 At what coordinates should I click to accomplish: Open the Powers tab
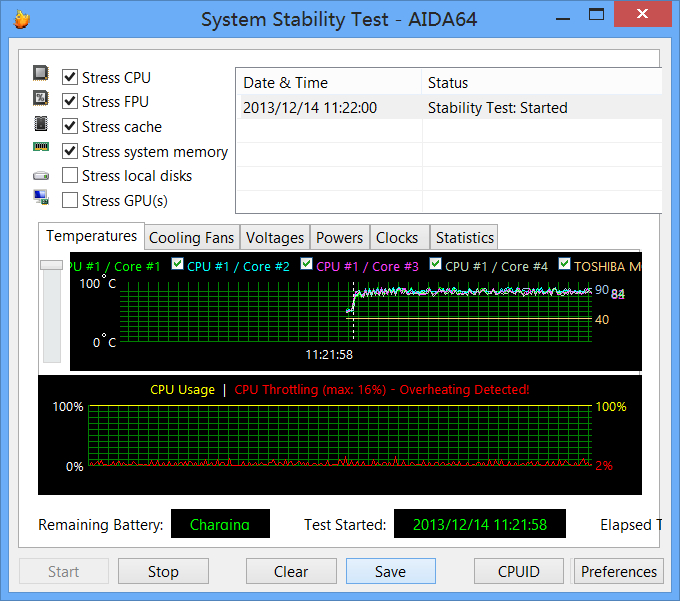[x=339, y=238]
